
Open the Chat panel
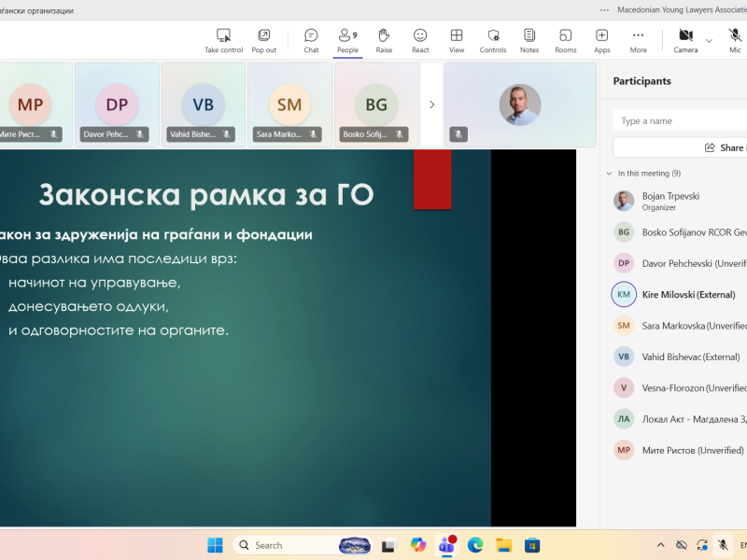tap(311, 40)
